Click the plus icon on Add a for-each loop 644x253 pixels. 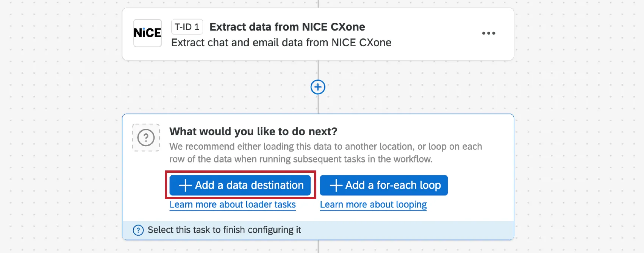coord(336,185)
